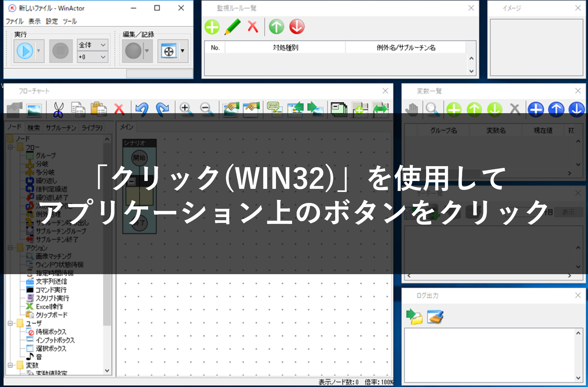This screenshot has width=588, height=387.
Task: Click monitoring rule list scroll down arrow
Action: pos(471,71)
